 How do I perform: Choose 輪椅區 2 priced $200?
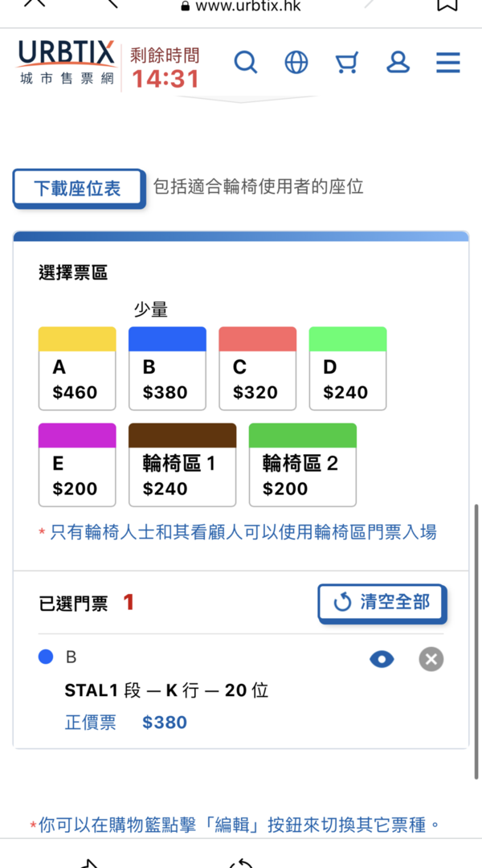click(303, 465)
